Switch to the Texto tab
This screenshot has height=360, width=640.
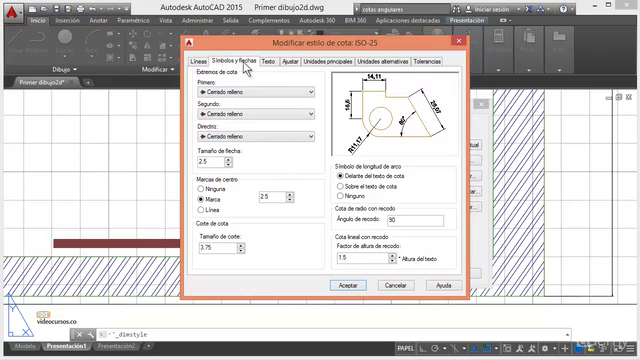coord(268,62)
